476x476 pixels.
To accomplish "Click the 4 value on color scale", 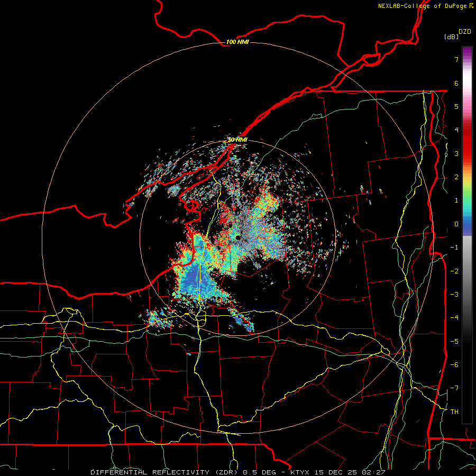I will pyautogui.click(x=456, y=130).
